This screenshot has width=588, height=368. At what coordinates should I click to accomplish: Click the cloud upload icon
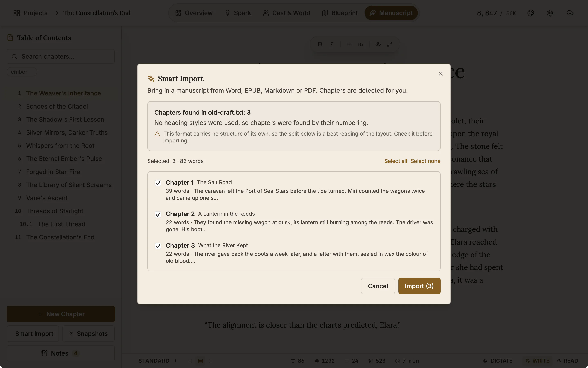(x=570, y=13)
